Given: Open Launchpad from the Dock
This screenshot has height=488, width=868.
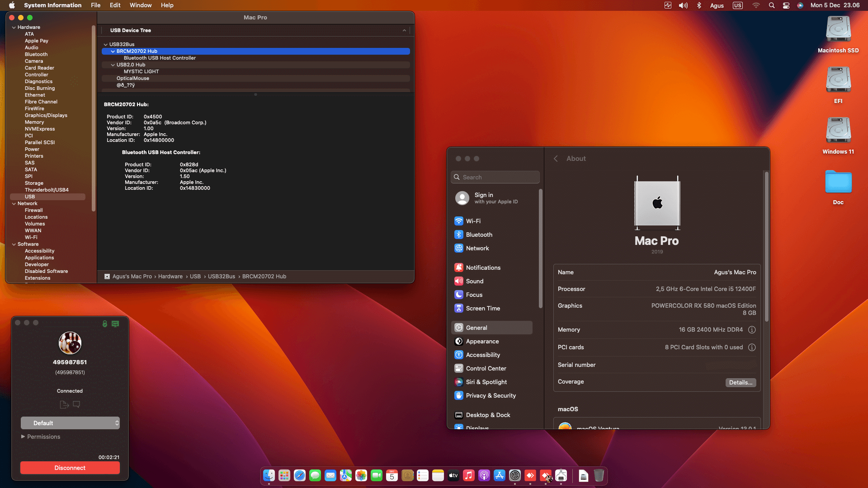Looking at the screenshot, I should tap(284, 475).
